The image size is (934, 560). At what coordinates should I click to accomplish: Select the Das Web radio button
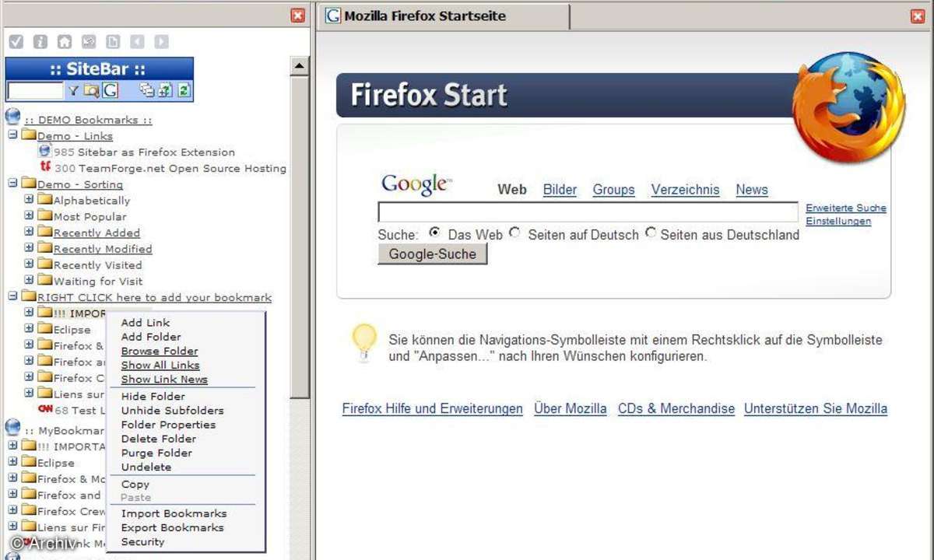[x=434, y=233]
